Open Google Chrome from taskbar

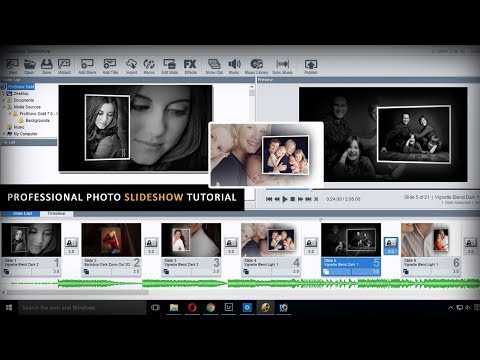tap(210, 308)
